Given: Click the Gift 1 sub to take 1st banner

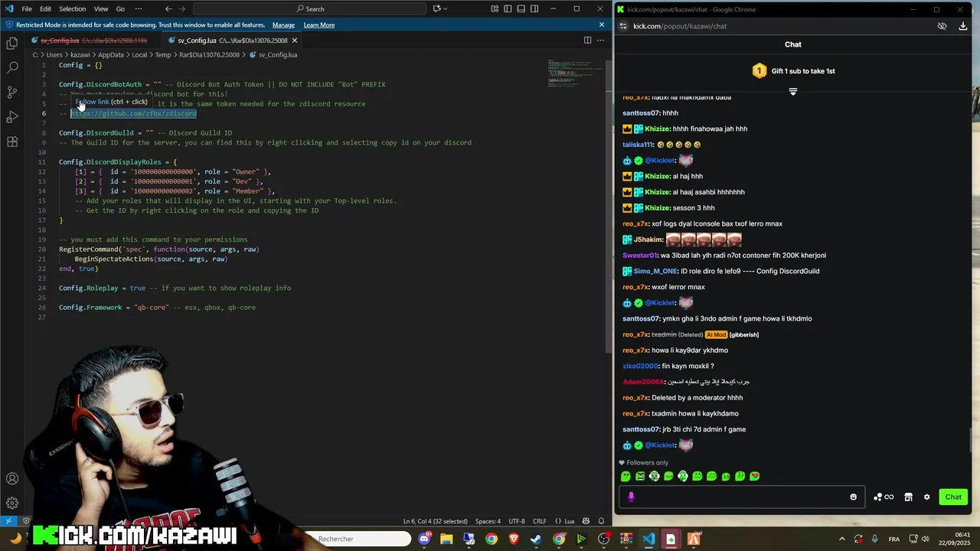Looking at the screenshot, I should (x=792, y=71).
